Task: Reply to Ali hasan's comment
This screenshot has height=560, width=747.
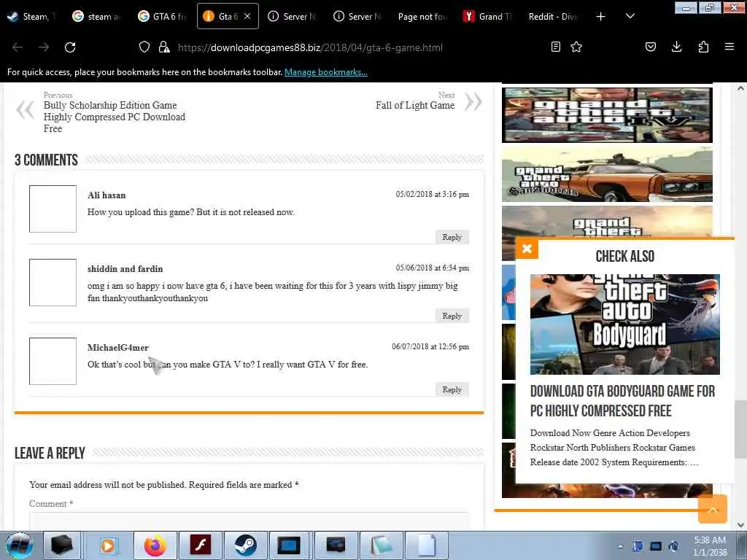Action: [452, 237]
